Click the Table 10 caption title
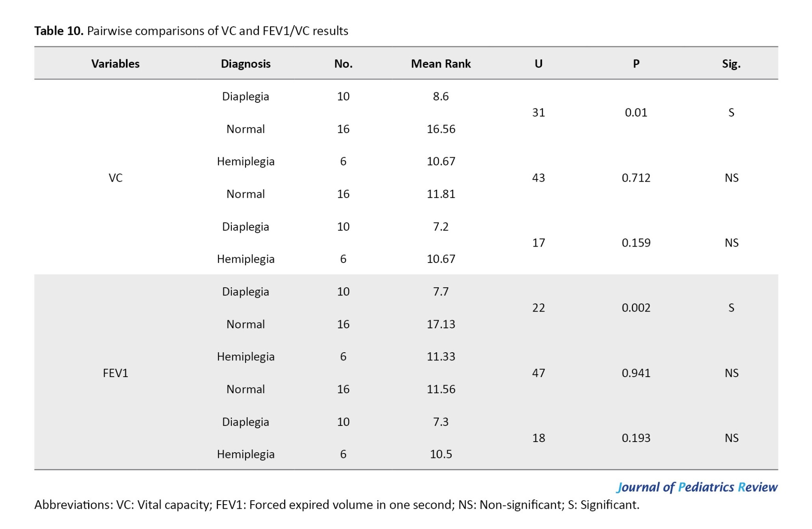The height and width of the screenshot is (529, 812). 191,31
